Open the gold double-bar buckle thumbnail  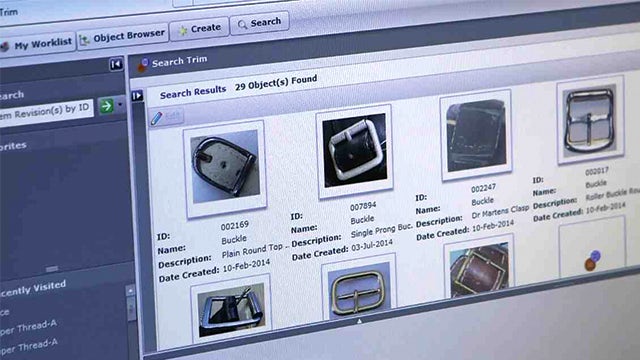358,288
